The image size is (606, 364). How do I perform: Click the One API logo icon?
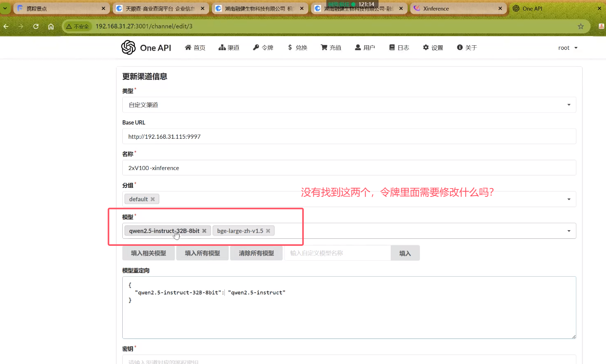[128, 48]
